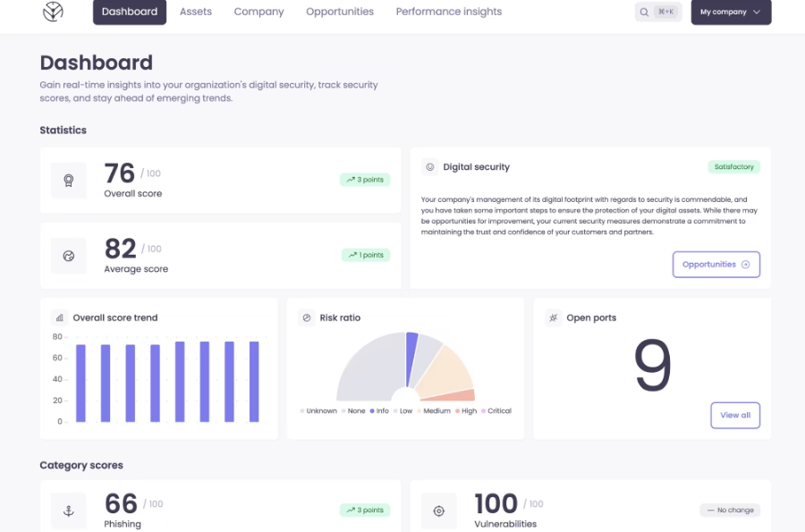This screenshot has height=532, width=805.
Task: Click the first bar in score trend chart
Action: [80, 384]
